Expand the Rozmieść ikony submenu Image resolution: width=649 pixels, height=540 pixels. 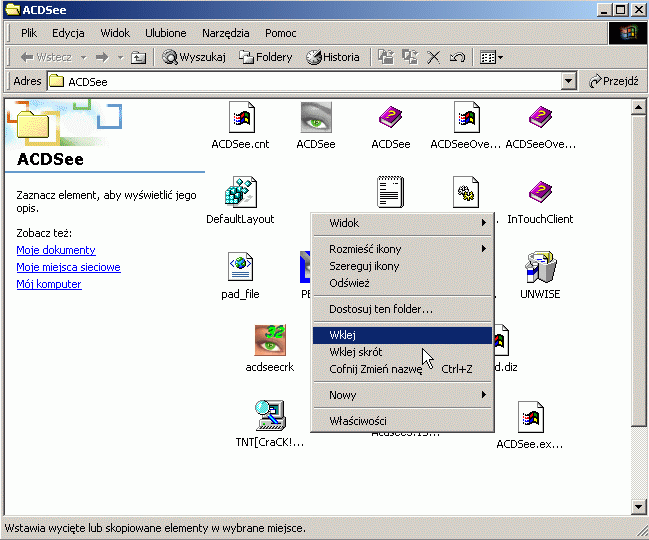(403, 249)
